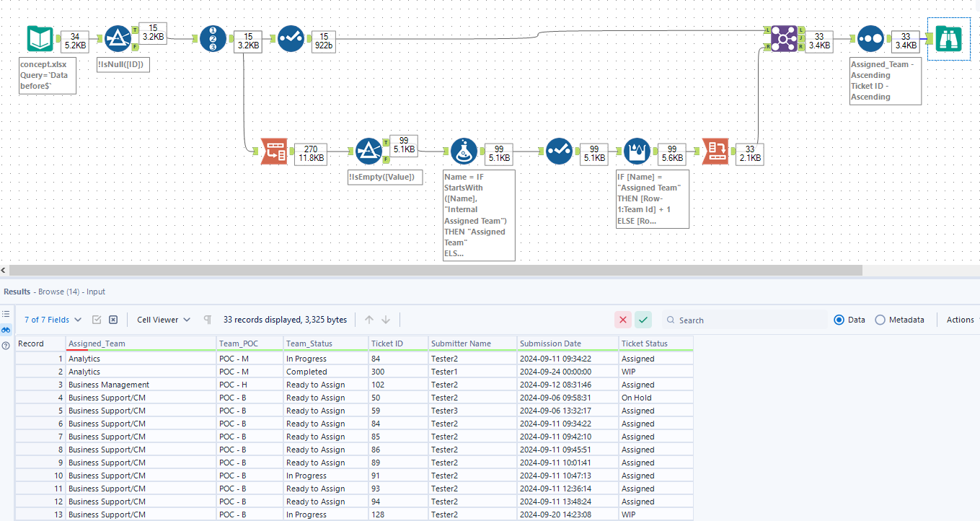Select the list view tab on the results sidebar
This screenshot has width=980, height=521.
(x=6, y=312)
